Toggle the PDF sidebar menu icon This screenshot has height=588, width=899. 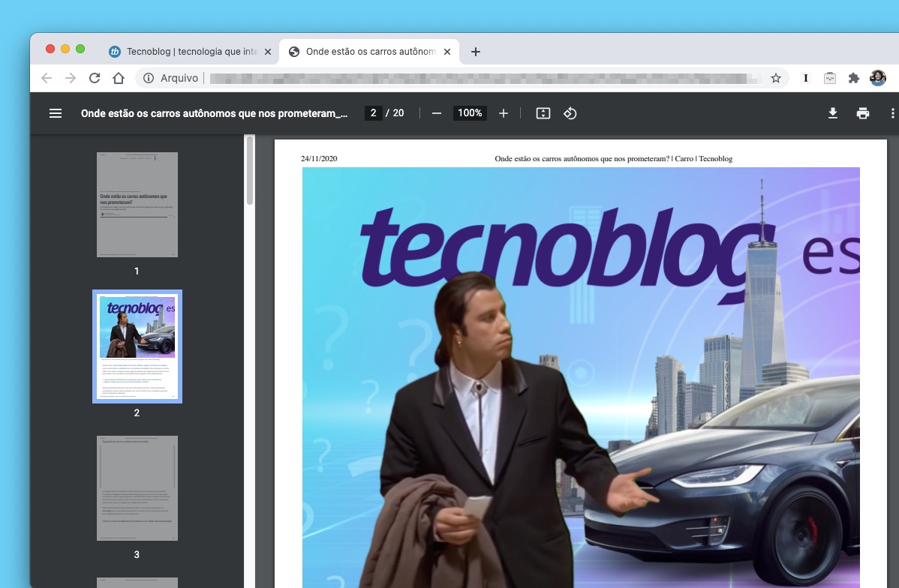tap(56, 113)
